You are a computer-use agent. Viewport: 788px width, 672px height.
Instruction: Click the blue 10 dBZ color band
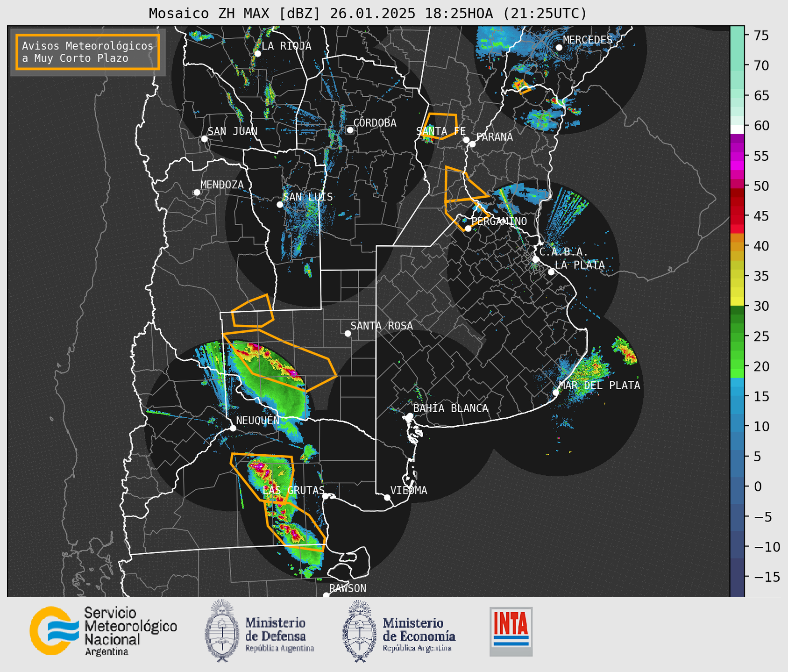point(737,426)
